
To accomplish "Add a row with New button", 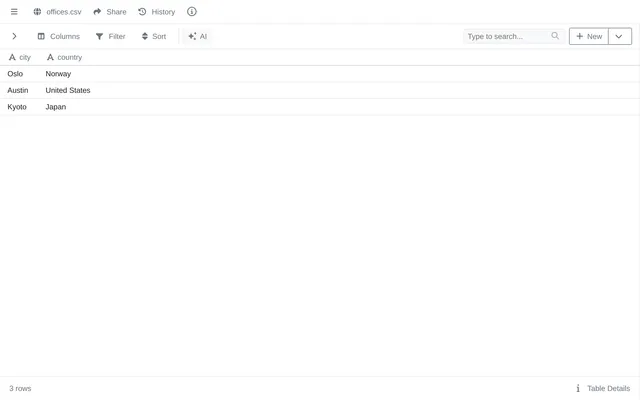I will (589, 36).
